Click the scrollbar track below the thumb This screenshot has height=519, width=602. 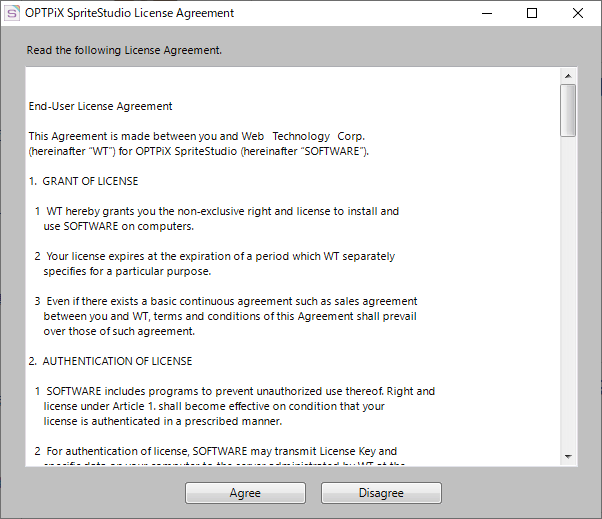[x=568, y=293]
